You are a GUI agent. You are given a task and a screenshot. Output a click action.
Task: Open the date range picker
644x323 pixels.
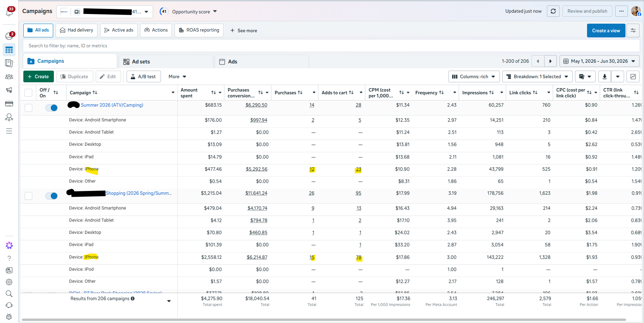(599, 61)
